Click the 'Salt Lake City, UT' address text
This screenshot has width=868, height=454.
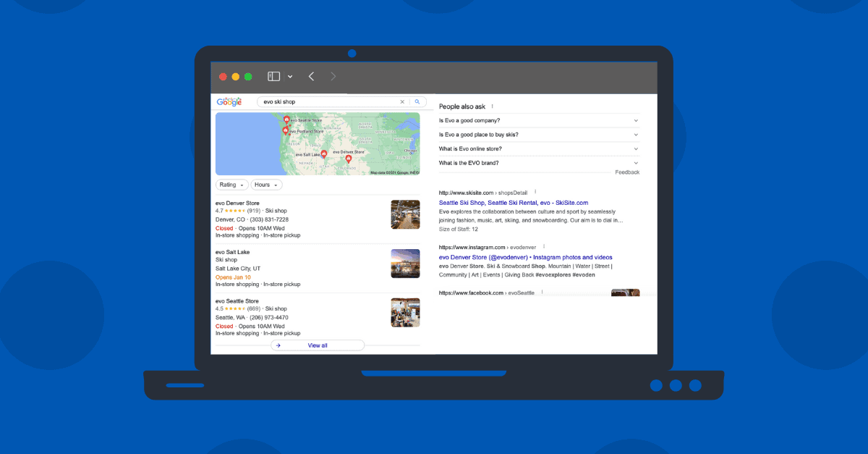pos(238,268)
